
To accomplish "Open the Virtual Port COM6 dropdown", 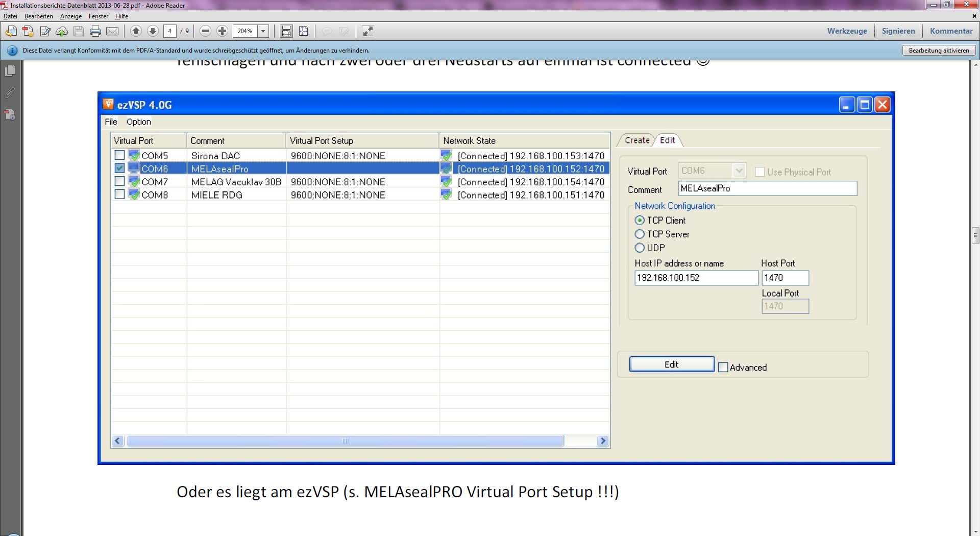I will 739,170.
